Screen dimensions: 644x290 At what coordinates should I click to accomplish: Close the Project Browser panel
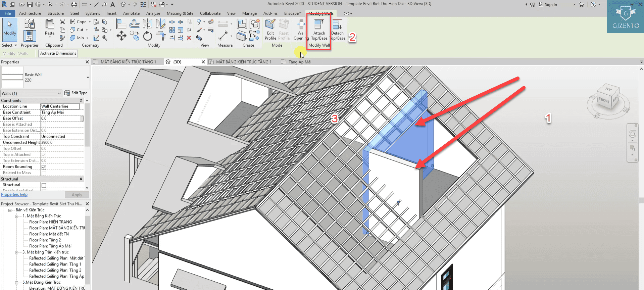click(x=87, y=204)
